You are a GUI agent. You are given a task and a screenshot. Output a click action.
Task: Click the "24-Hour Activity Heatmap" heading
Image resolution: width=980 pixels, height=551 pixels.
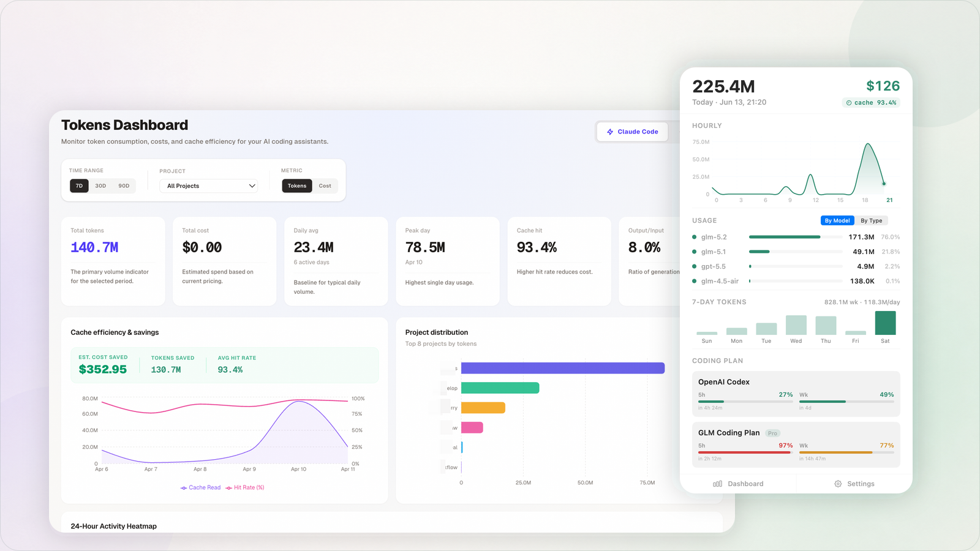(x=113, y=526)
